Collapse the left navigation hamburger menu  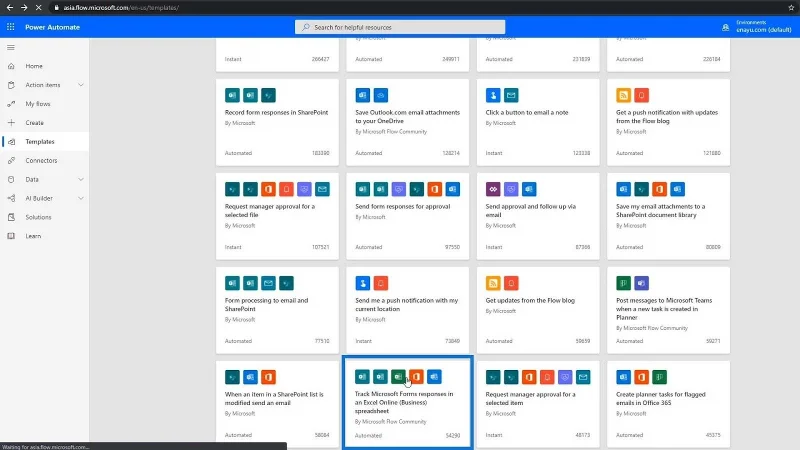[x=11, y=47]
